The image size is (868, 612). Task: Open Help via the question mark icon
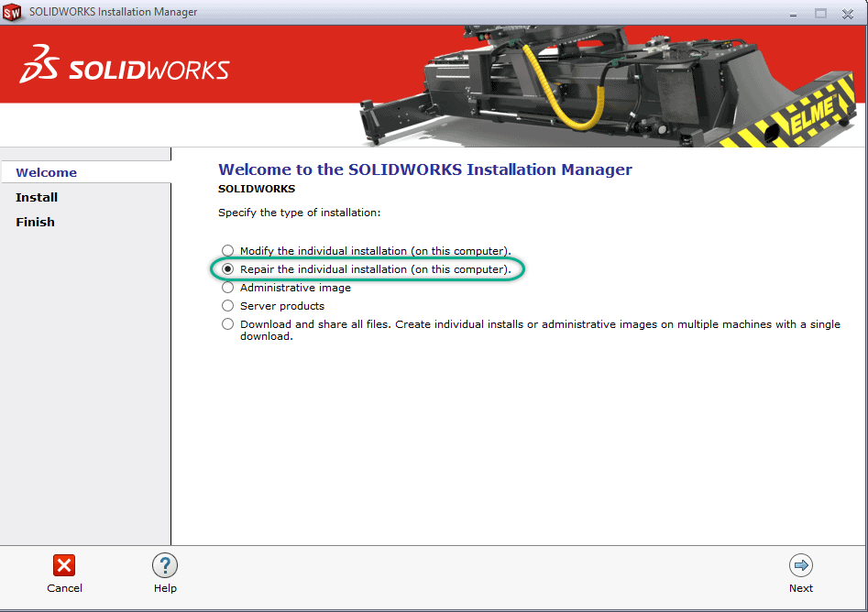coord(165,565)
